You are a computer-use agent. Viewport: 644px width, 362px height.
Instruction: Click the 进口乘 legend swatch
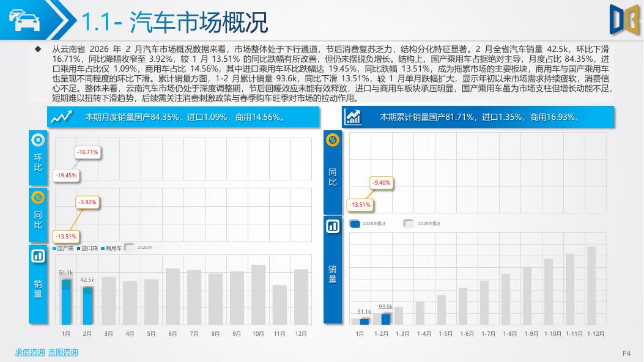click(78, 248)
